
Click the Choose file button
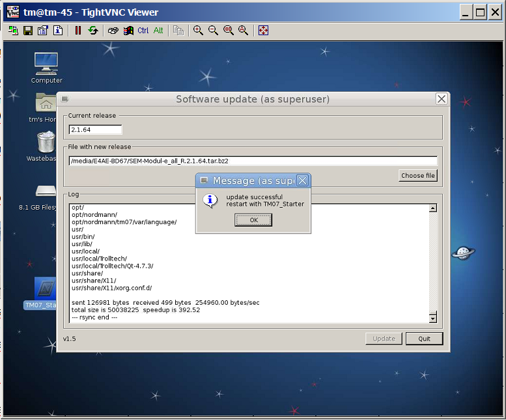click(x=418, y=175)
